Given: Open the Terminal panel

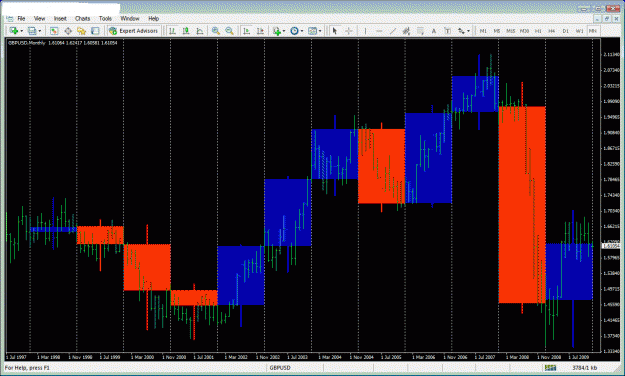Looking at the screenshot, I should pyautogui.click(x=95, y=31).
